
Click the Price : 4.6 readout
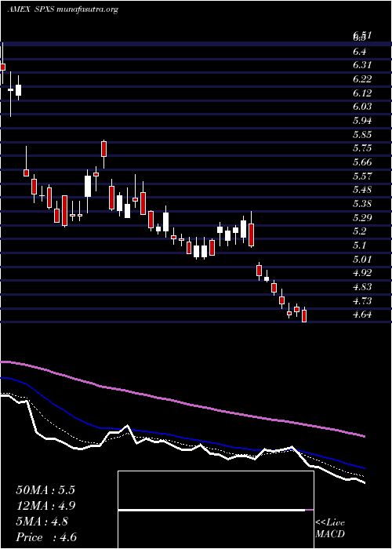[x=46, y=537]
